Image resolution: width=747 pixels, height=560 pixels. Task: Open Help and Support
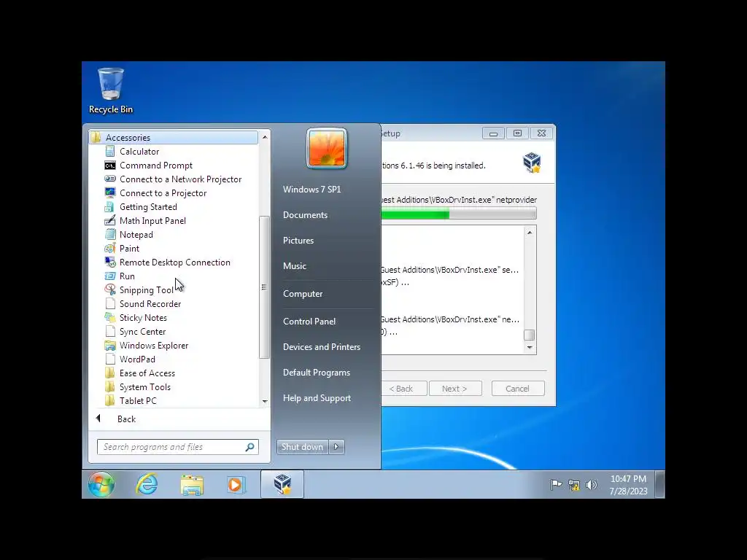pos(317,398)
